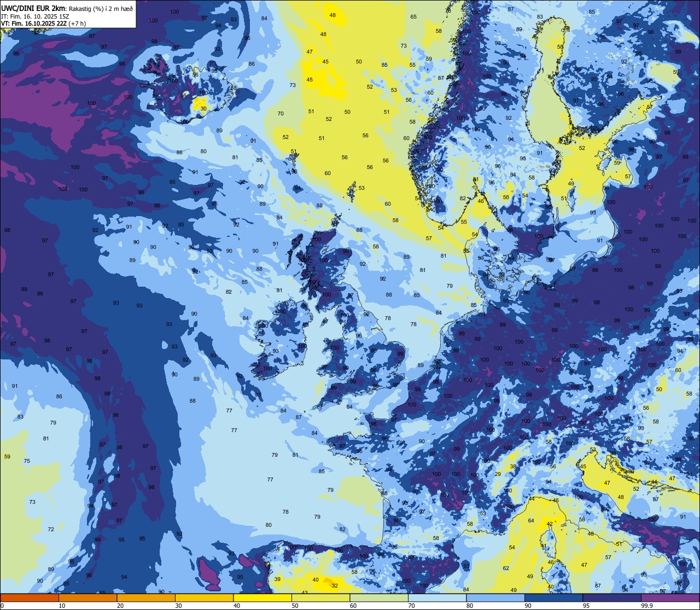Image resolution: width=700 pixels, height=610 pixels.
Task: Click the 50–60 pale yellow legend swatch
Action: pos(320,598)
